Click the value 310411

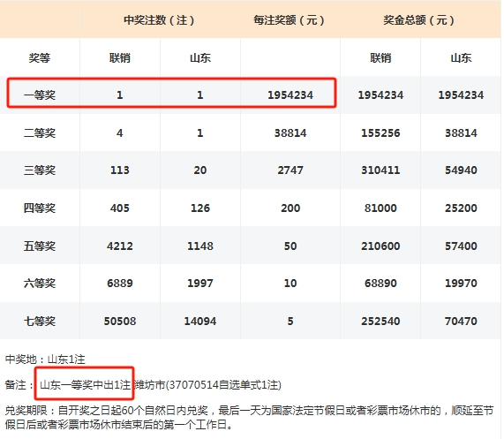coord(380,170)
